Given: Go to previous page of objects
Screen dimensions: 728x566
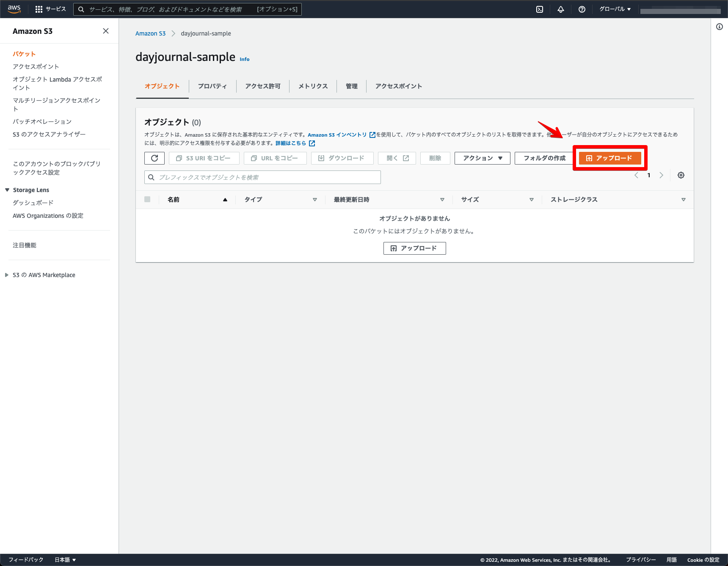Looking at the screenshot, I should [x=636, y=175].
